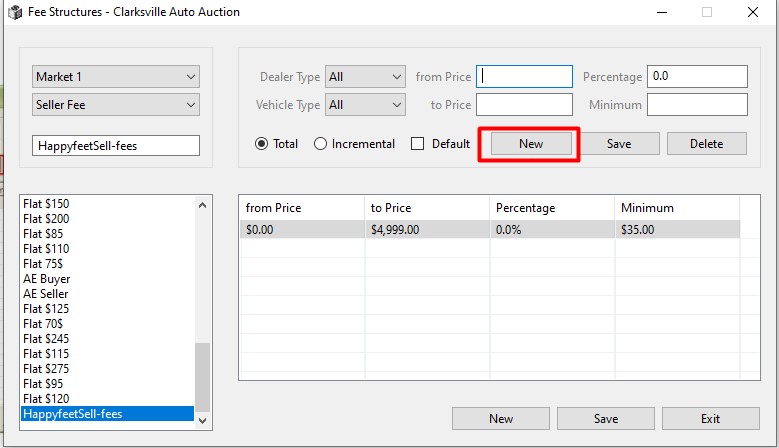Enable the Default checkbox
This screenshot has width=779, height=448.
pos(418,144)
